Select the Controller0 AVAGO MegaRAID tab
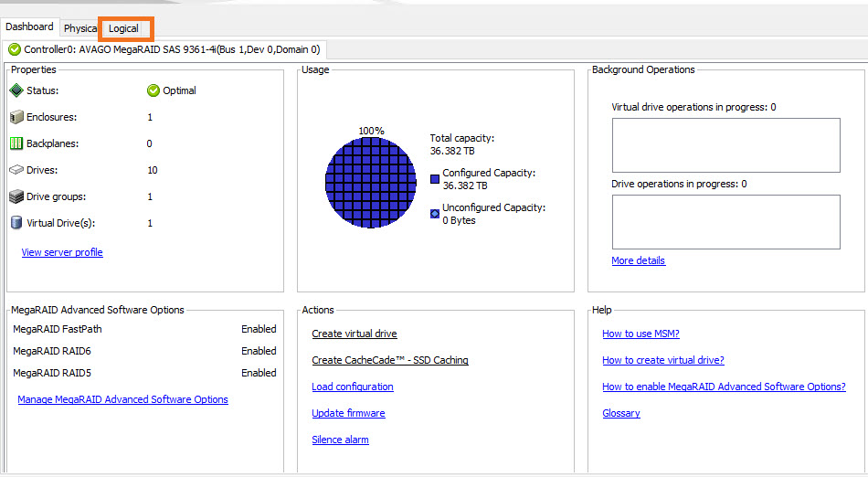This screenshot has height=477, width=868. click(165, 50)
